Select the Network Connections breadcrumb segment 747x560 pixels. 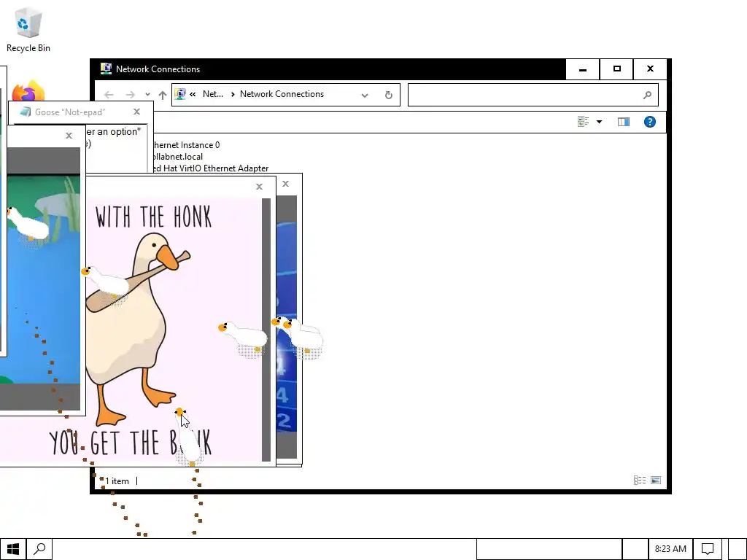[x=282, y=94]
